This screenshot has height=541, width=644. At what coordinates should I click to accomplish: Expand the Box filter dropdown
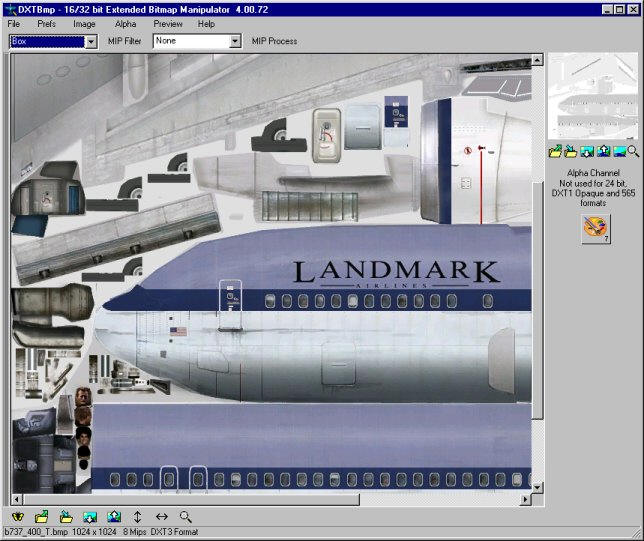pyautogui.click(x=90, y=42)
